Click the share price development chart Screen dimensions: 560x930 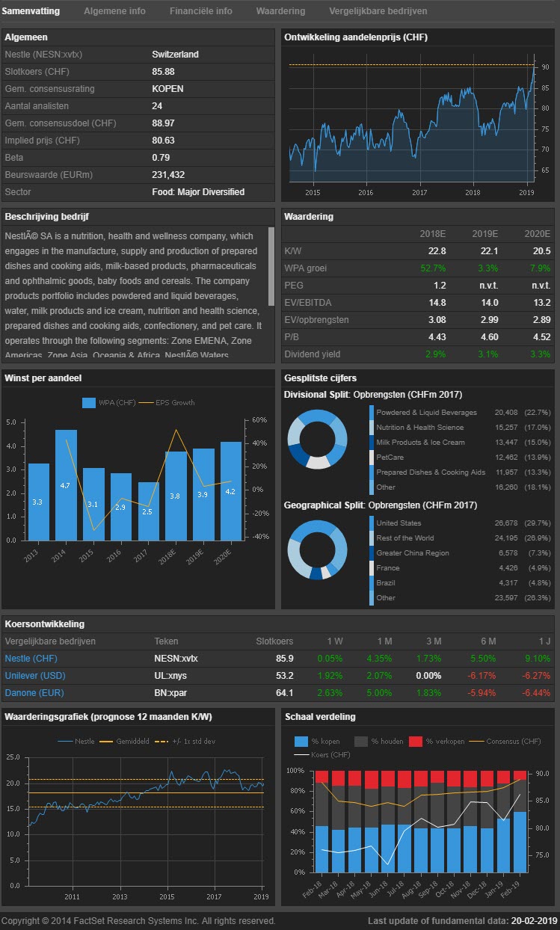point(412,118)
